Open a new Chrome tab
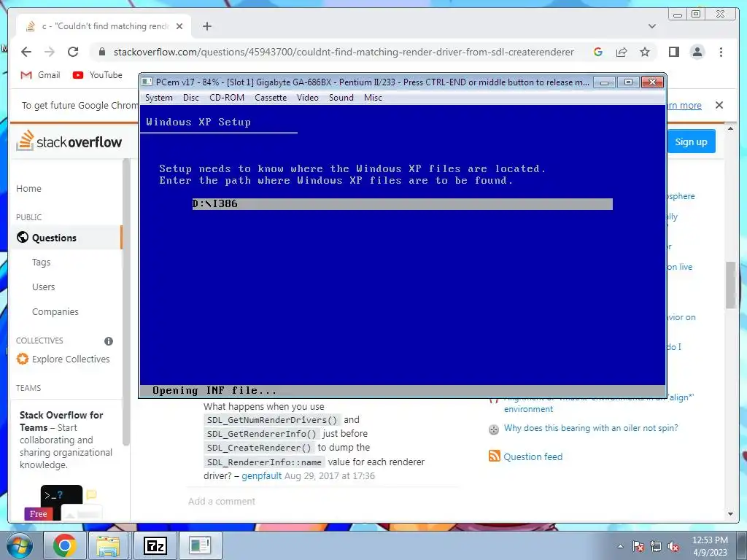 [x=206, y=26]
